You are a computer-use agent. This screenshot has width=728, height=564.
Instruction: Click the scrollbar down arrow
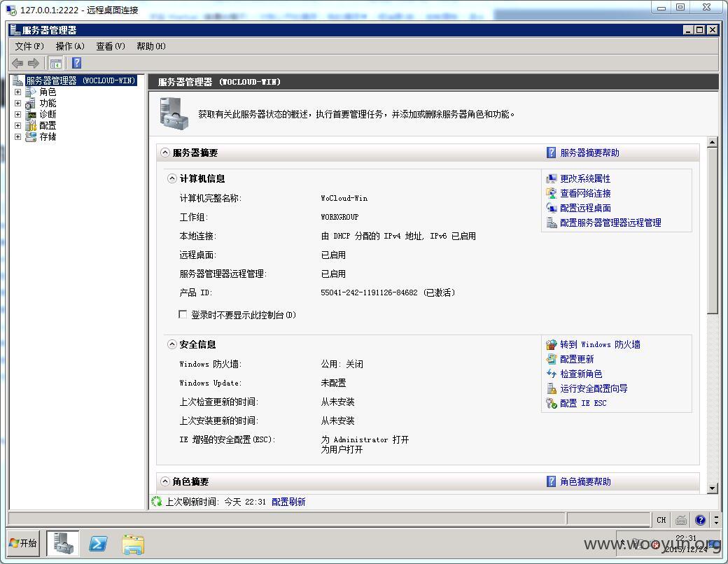(712, 488)
